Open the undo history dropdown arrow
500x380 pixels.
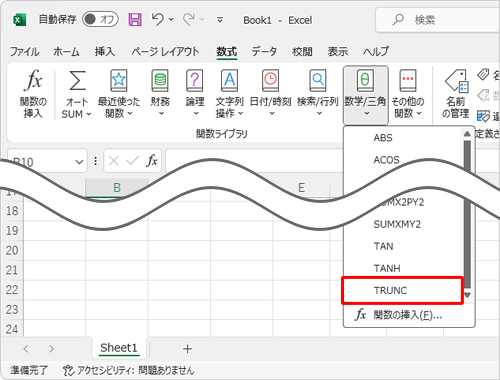(x=171, y=20)
